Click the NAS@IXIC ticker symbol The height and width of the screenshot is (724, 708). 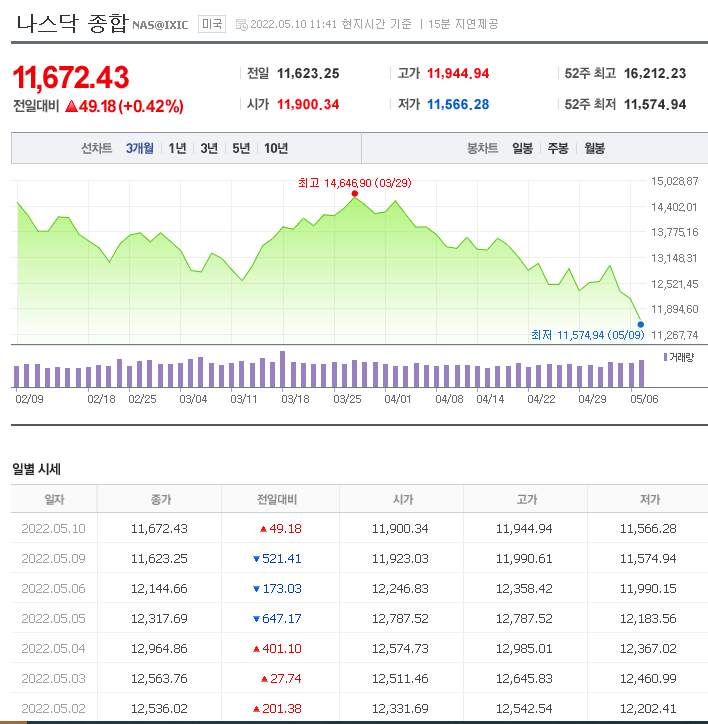160,25
